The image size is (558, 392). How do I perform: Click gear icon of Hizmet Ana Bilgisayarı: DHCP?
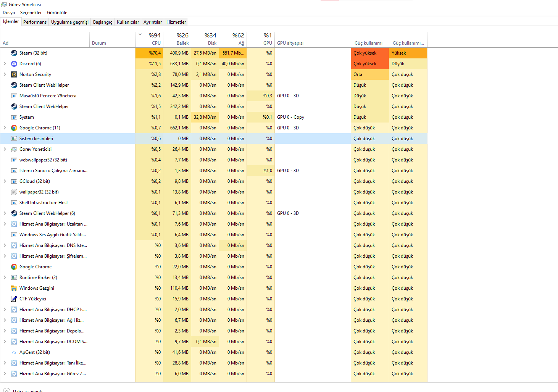[14, 310]
